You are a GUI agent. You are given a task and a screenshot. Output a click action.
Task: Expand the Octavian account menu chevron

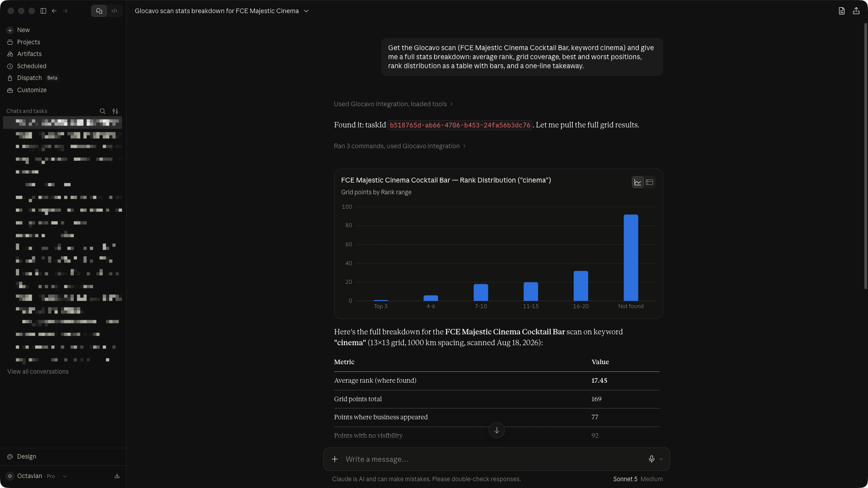65,476
